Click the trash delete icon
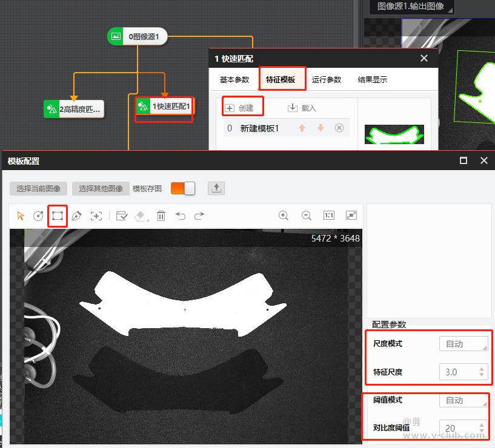This screenshot has height=448, width=495. pyautogui.click(x=161, y=216)
